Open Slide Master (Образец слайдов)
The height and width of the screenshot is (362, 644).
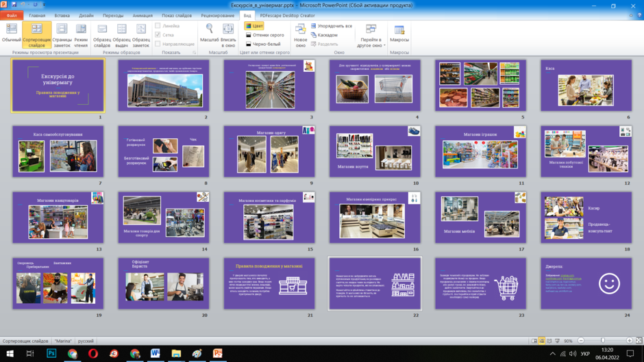pyautogui.click(x=102, y=34)
